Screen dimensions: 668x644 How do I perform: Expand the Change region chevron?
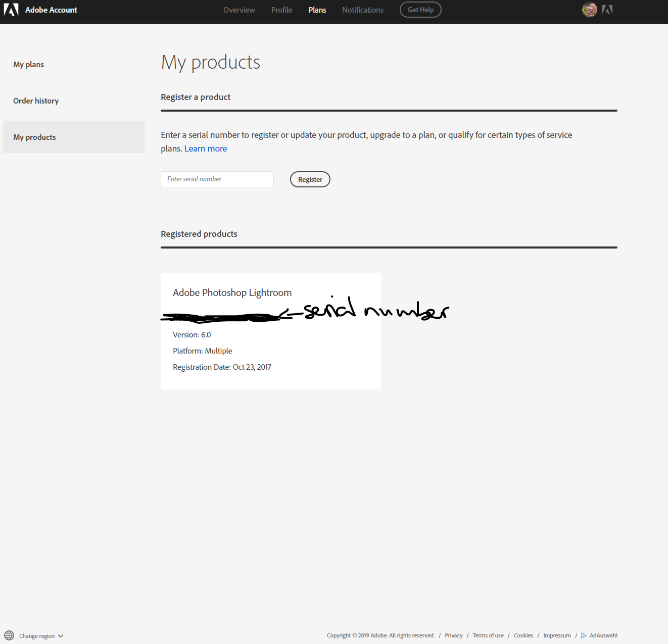[61, 636]
